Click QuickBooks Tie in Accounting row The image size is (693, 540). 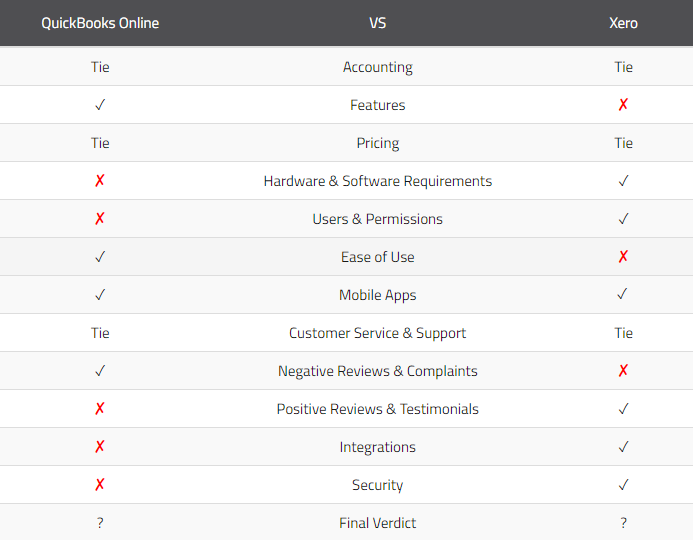point(100,67)
